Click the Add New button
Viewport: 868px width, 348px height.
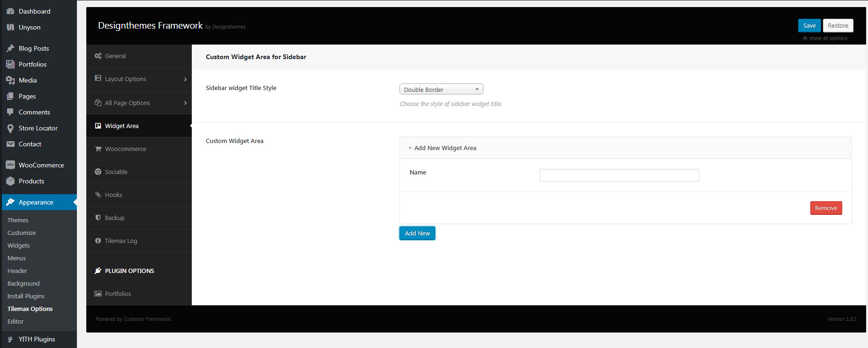pos(417,233)
